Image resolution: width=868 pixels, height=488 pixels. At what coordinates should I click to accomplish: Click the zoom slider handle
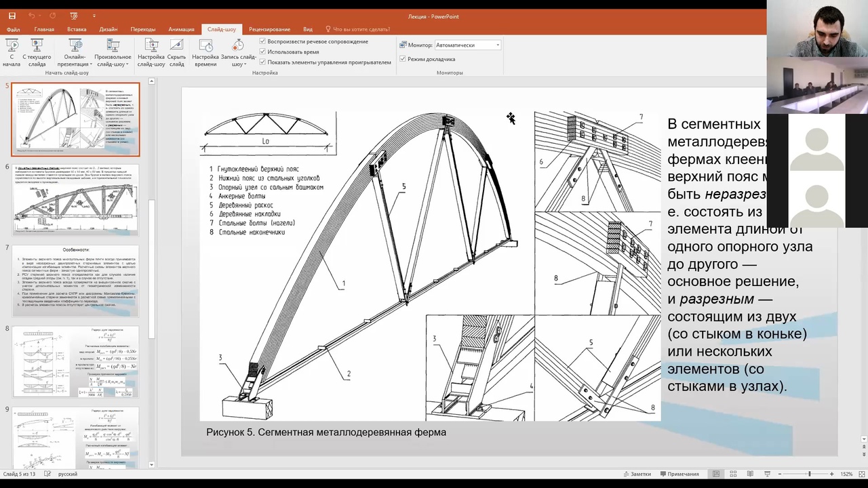809,474
